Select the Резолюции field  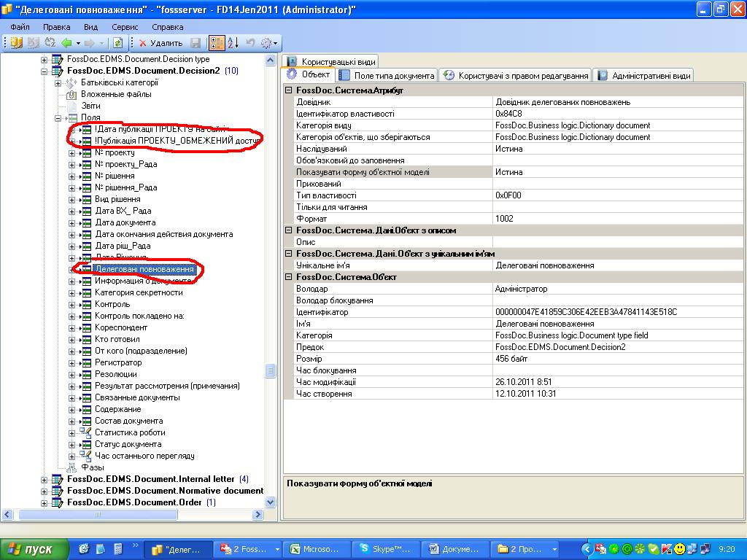point(116,374)
